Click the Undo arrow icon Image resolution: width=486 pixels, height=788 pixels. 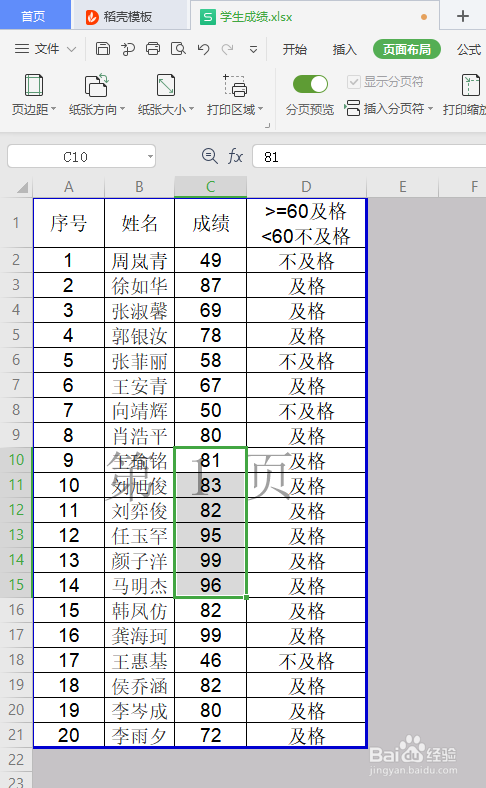click(203, 49)
